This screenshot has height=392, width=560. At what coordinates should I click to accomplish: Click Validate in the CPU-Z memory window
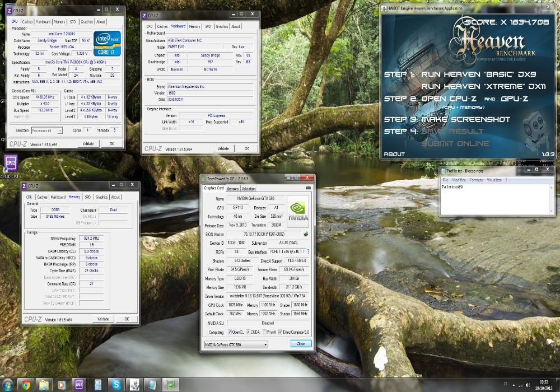click(103, 319)
